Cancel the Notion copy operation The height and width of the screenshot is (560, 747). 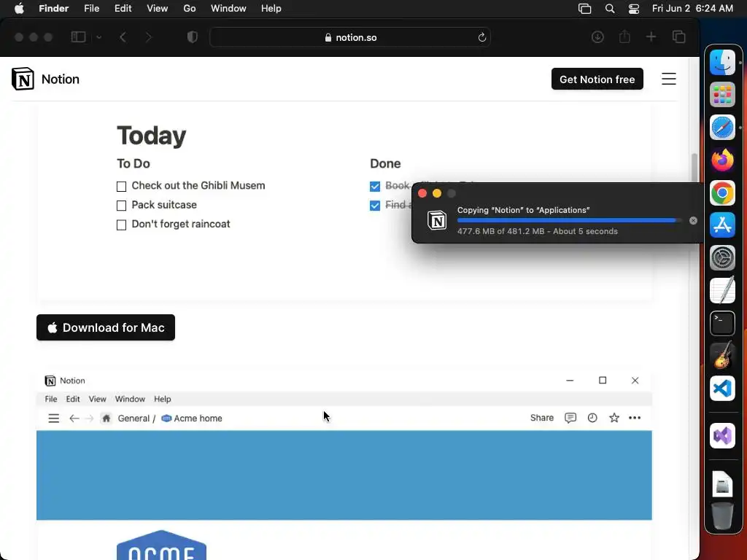(x=693, y=220)
